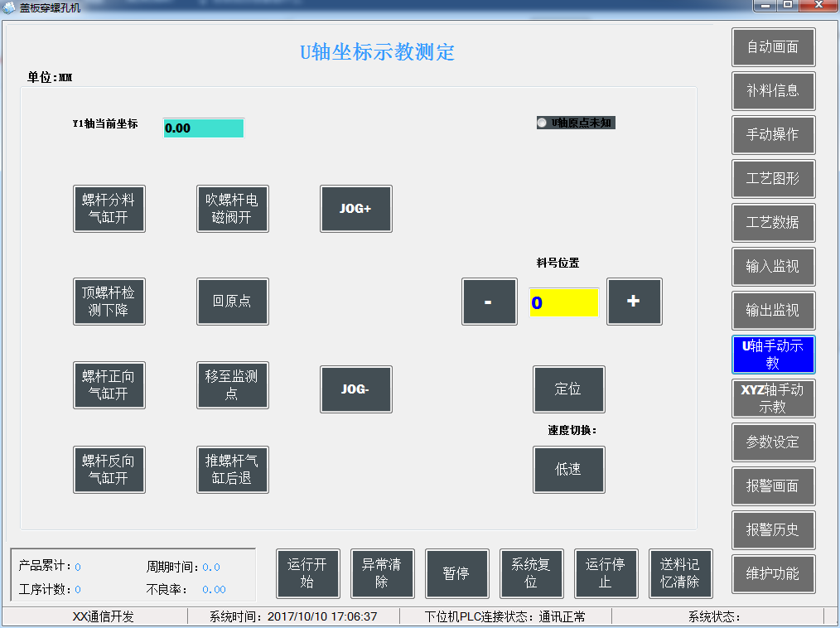Viewport: 840px width, 628px height.
Task: Execute 回原点 homing command
Action: tap(232, 302)
